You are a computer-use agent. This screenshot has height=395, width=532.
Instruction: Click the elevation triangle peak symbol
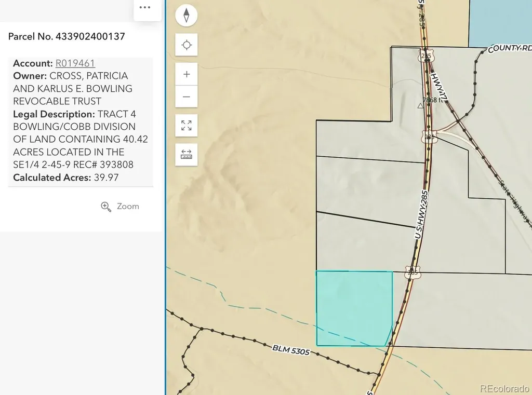tap(420, 106)
